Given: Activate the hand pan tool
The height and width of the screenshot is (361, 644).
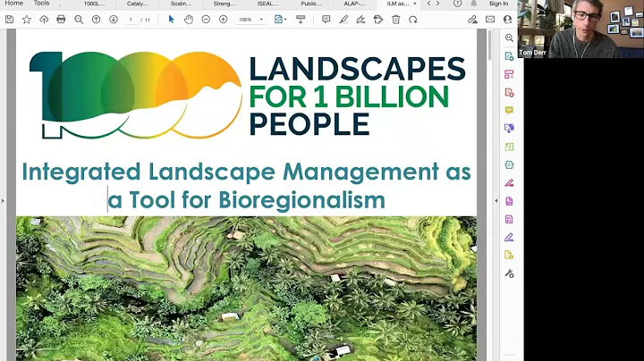Looking at the screenshot, I should [189, 20].
